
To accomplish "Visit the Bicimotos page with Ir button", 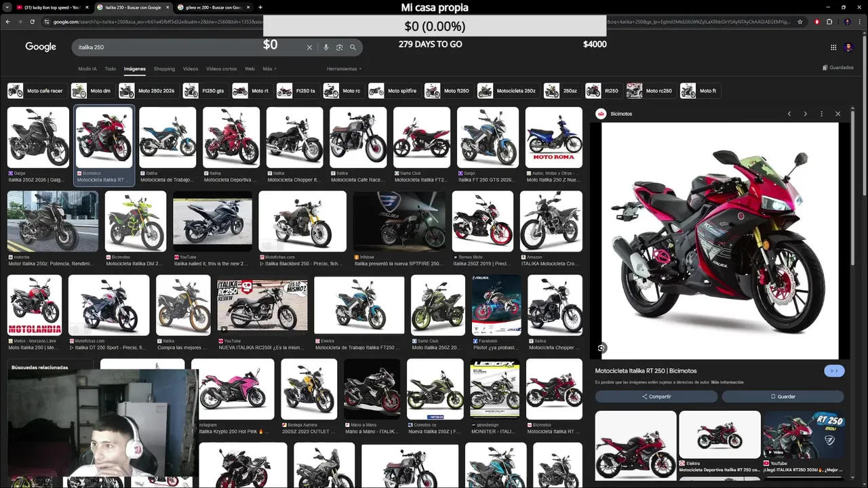I will (x=834, y=371).
